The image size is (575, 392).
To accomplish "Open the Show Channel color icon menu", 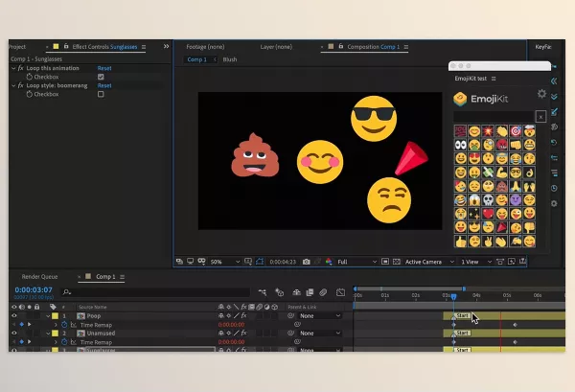I will [329, 262].
